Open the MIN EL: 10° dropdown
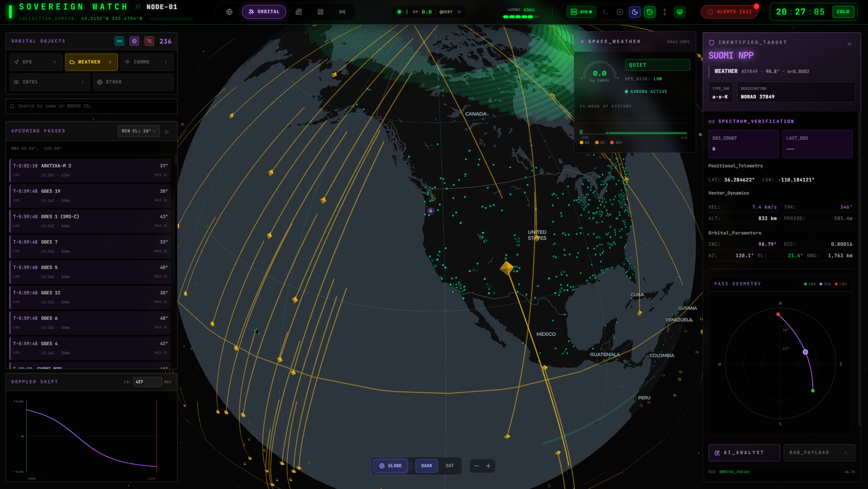Viewport: 868px width, 489px height. (138, 131)
